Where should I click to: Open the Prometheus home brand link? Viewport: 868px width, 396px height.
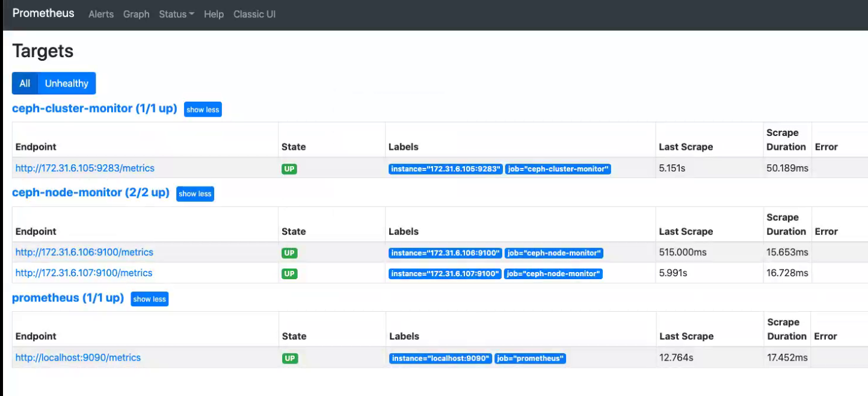tap(43, 13)
